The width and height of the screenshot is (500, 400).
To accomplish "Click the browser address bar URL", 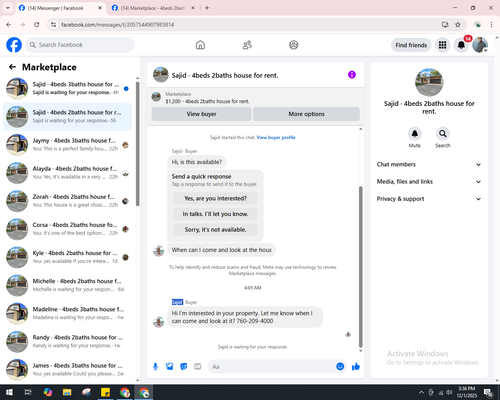I will 118,25.
